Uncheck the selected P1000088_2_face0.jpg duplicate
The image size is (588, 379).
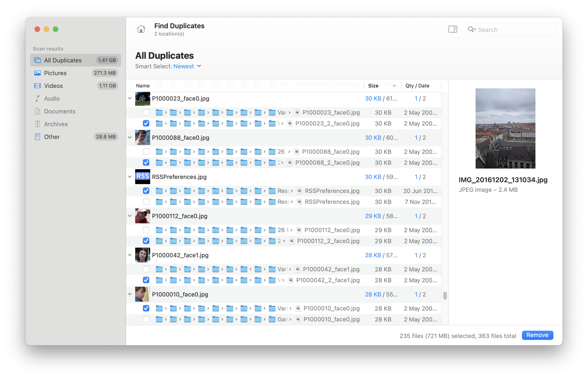tap(146, 162)
